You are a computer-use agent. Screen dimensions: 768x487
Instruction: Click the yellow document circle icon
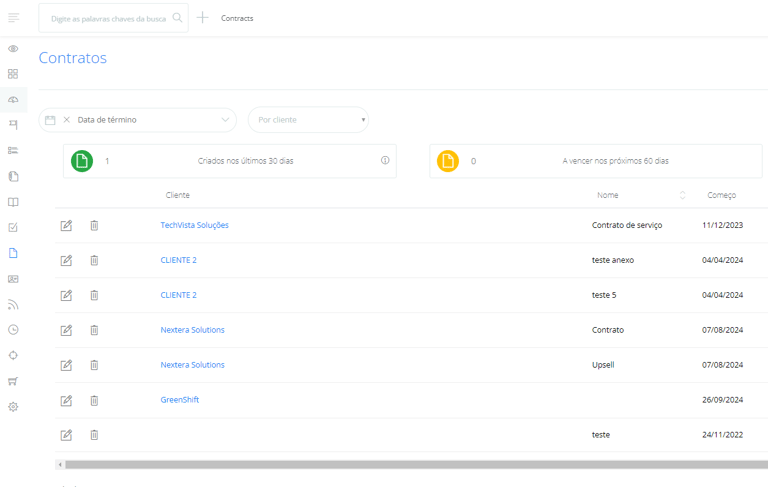pyautogui.click(x=448, y=161)
